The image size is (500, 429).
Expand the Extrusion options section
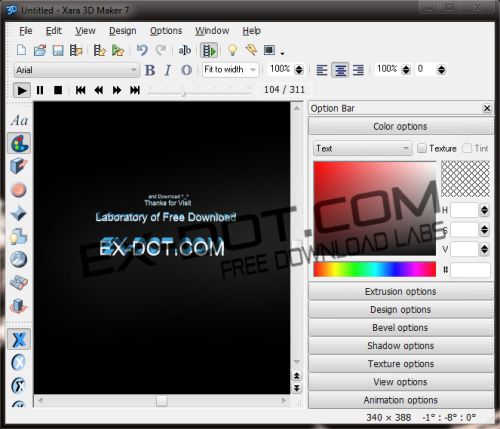(x=401, y=291)
